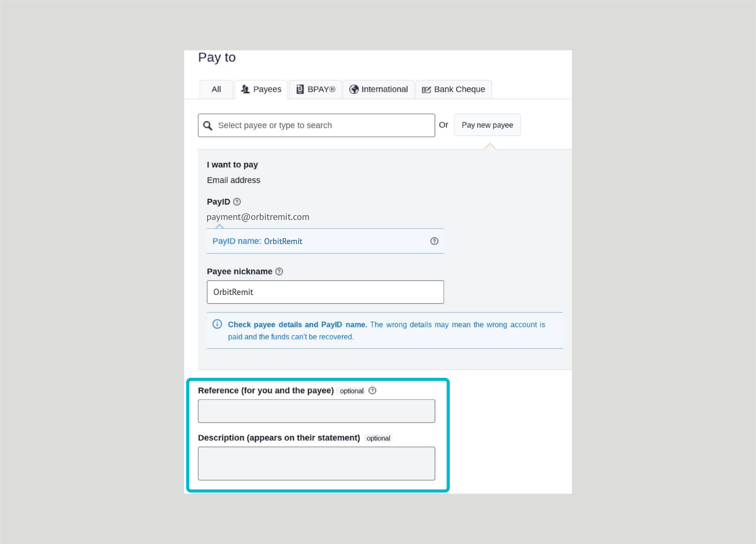Click the info icon beside Check payee details
This screenshot has width=756, height=544.
pyautogui.click(x=217, y=324)
